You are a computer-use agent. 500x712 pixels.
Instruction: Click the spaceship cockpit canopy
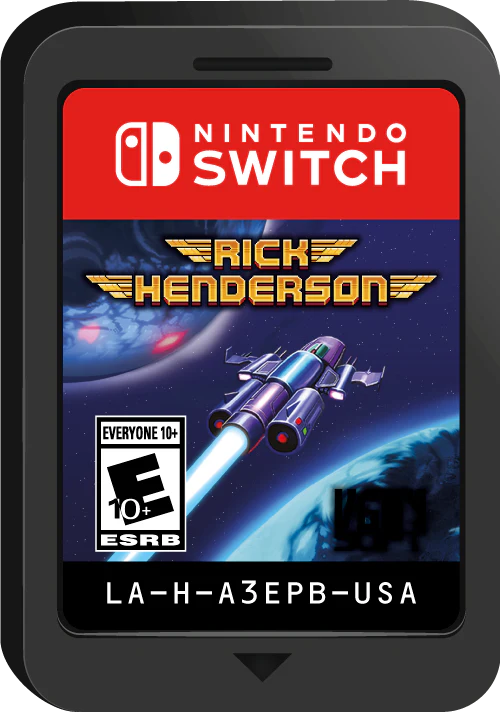coord(323,348)
